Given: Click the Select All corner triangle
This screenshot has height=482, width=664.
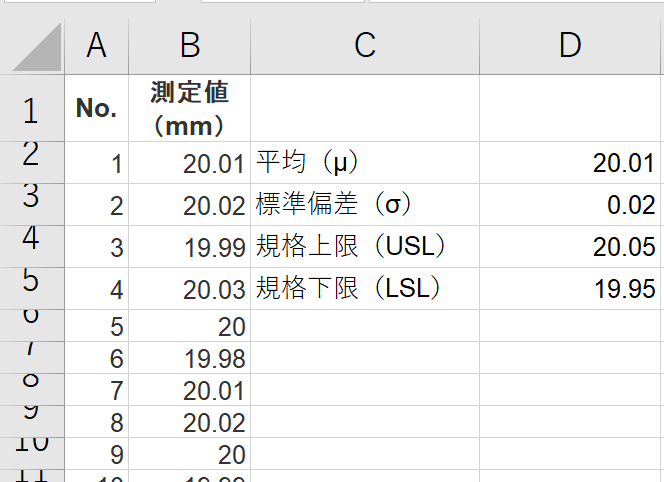Looking at the screenshot, I should (38, 47).
